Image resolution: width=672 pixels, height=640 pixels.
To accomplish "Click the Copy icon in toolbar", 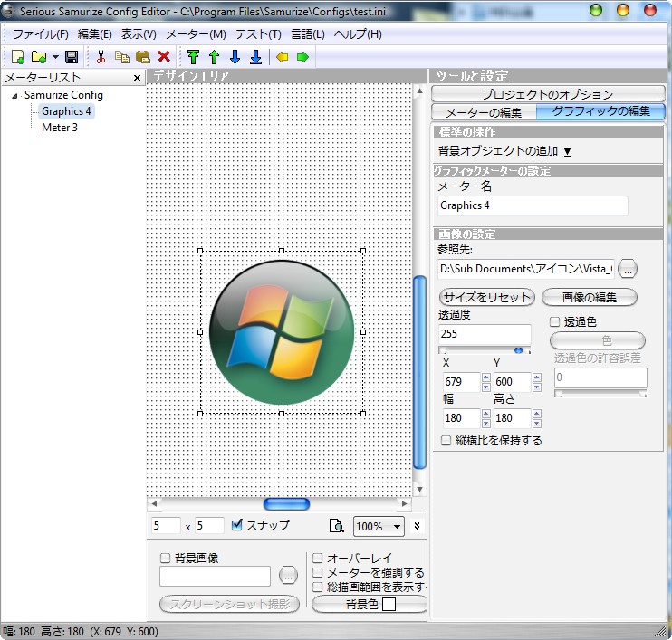I will pos(121,57).
